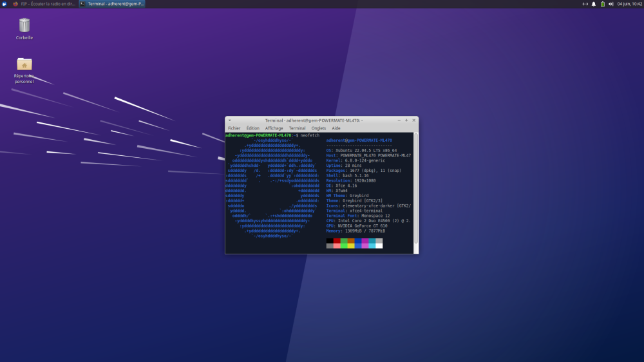
Task: Click the Shell value 'bash 5.1.16'
Action: (355, 175)
